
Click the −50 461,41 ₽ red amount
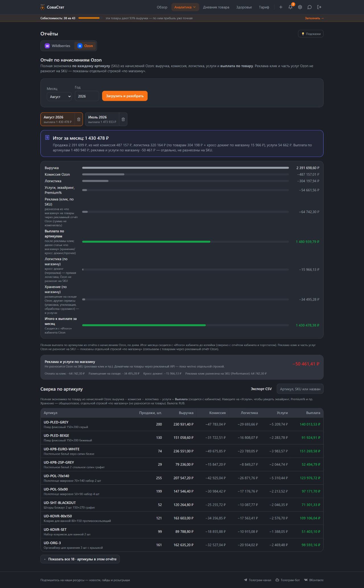pyautogui.click(x=306, y=364)
